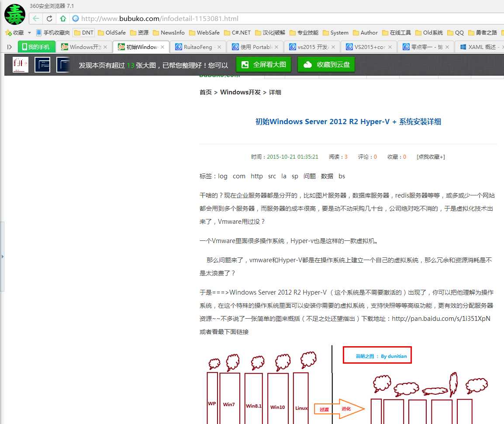Screen dimensions: 504x424
Task: Click 全屏看大图 button
Action: pos(263,65)
